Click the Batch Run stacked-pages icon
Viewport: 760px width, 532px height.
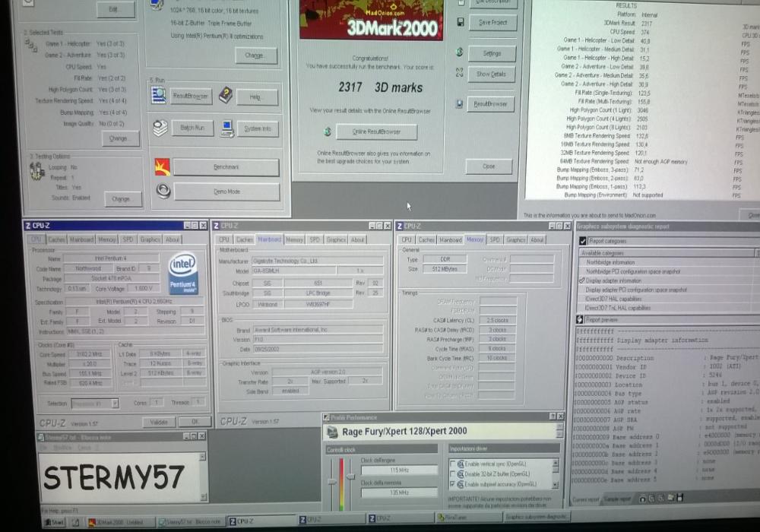tap(160, 128)
